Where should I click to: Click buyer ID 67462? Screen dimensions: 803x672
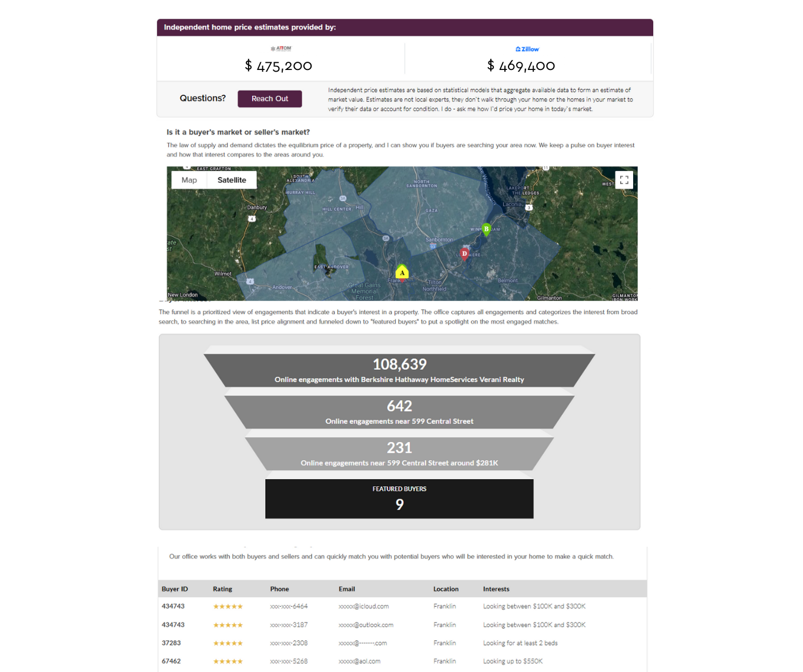pyautogui.click(x=171, y=661)
